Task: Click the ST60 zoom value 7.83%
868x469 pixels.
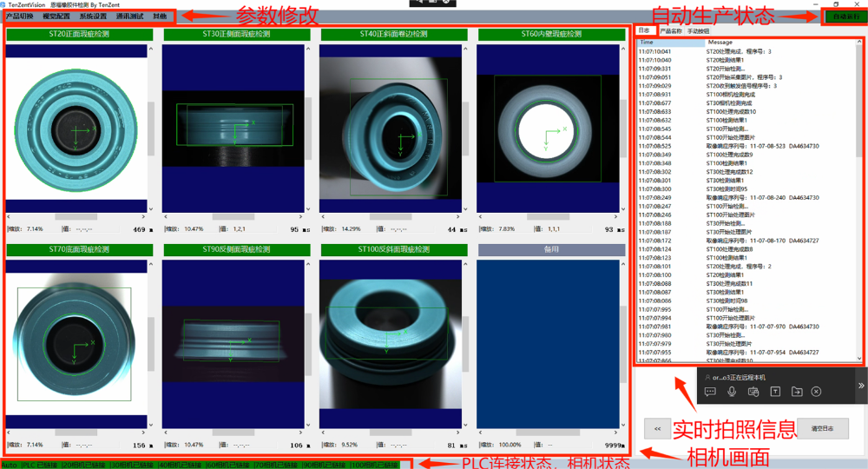Action: pyautogui.click(x=506, y=228)
